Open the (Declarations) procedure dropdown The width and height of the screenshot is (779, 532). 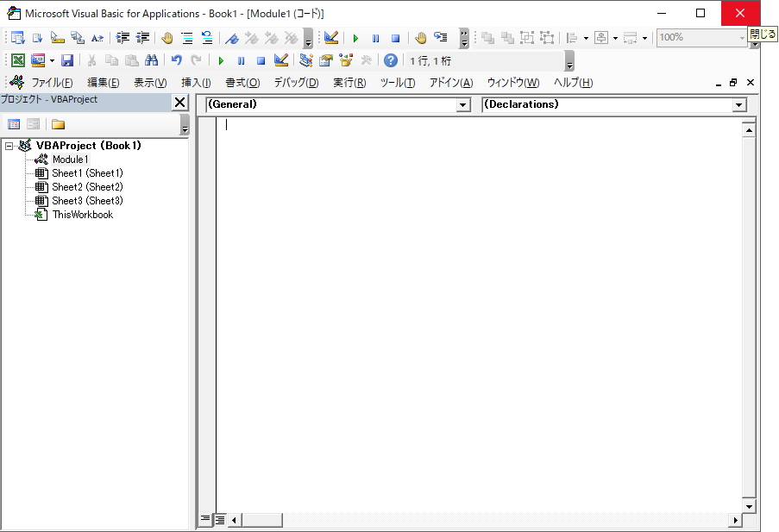click(x=738, y=105)
